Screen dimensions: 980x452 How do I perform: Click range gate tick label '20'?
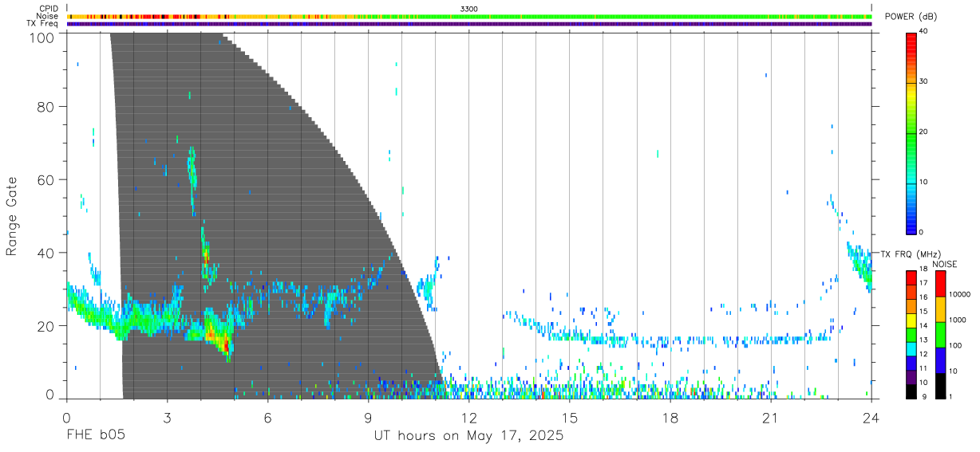pyautogui.click(x=45, y=326)
